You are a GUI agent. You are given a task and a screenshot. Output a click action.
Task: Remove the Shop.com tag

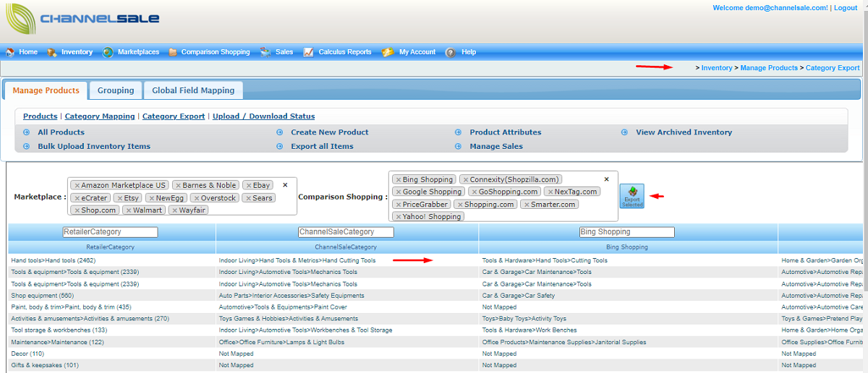click(76, 210)
